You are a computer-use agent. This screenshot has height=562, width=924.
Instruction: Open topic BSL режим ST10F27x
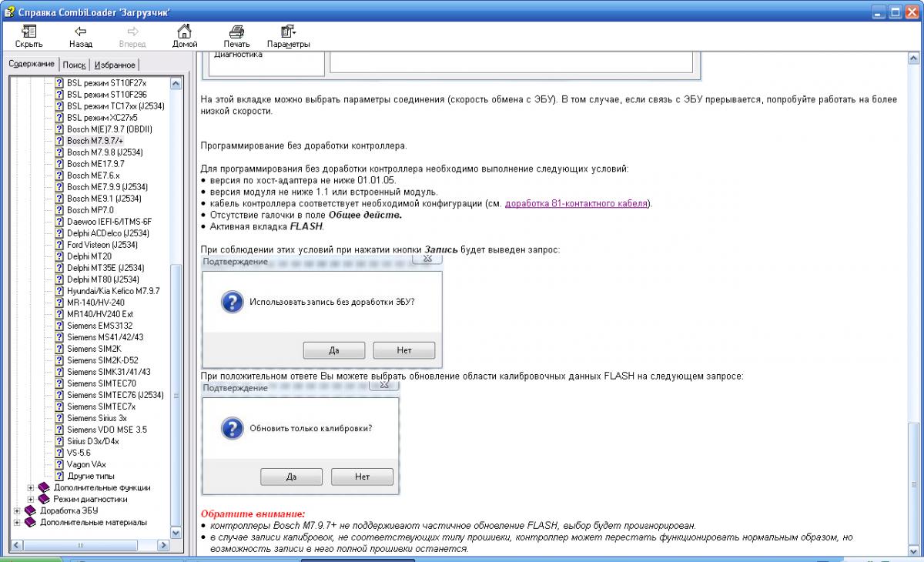[106, 82]
